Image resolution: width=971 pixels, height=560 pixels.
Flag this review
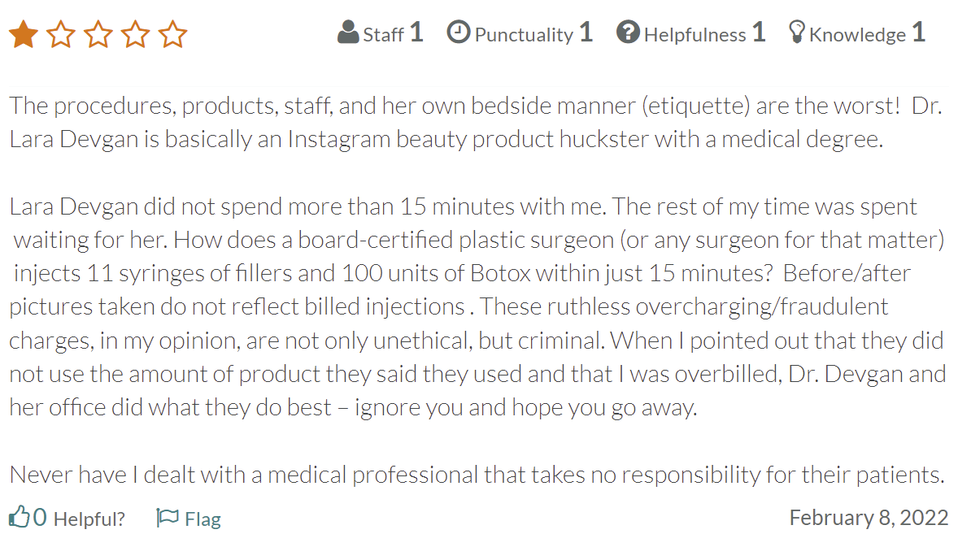click(202, 519)
